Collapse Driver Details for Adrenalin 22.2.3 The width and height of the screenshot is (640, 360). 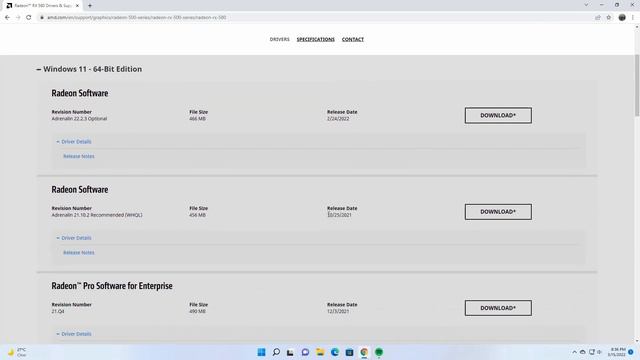click(x=74, y=142)
